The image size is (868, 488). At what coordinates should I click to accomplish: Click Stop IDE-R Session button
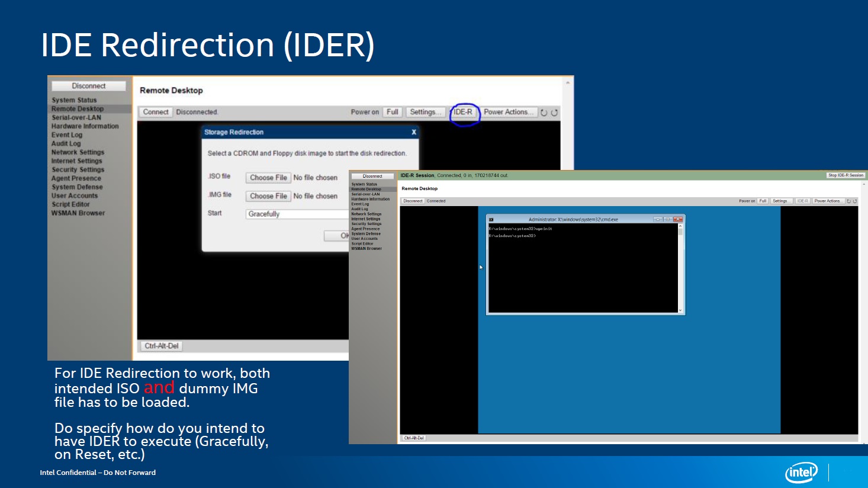846,175
